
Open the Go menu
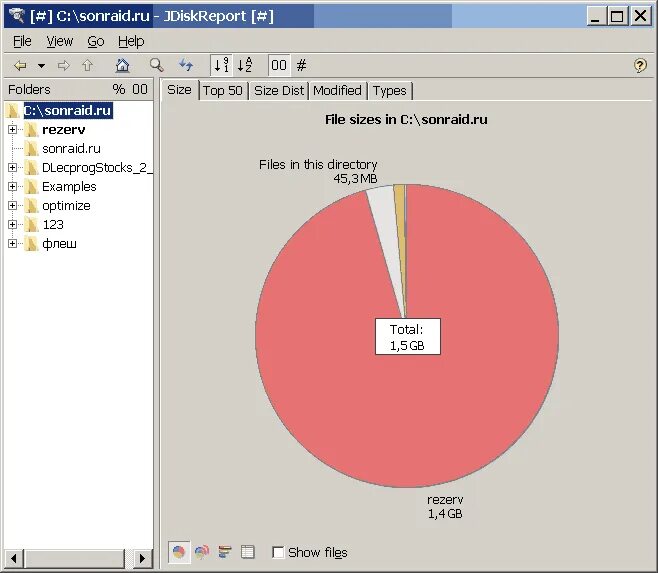pos(96,41)
